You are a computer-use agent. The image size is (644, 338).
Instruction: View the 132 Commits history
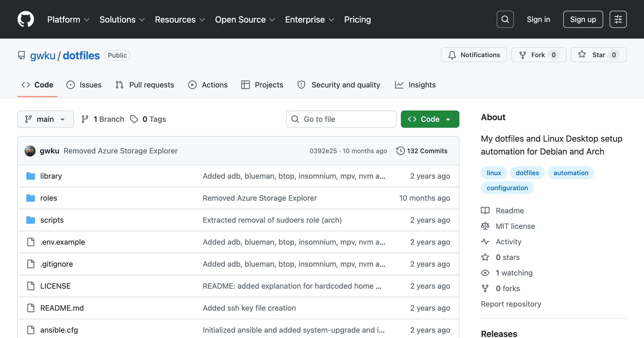click(422, 151)
